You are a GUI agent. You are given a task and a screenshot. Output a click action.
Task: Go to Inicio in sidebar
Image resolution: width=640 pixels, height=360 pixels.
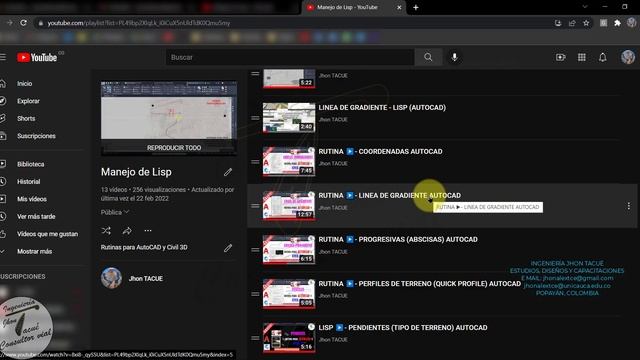pos(24,84)
